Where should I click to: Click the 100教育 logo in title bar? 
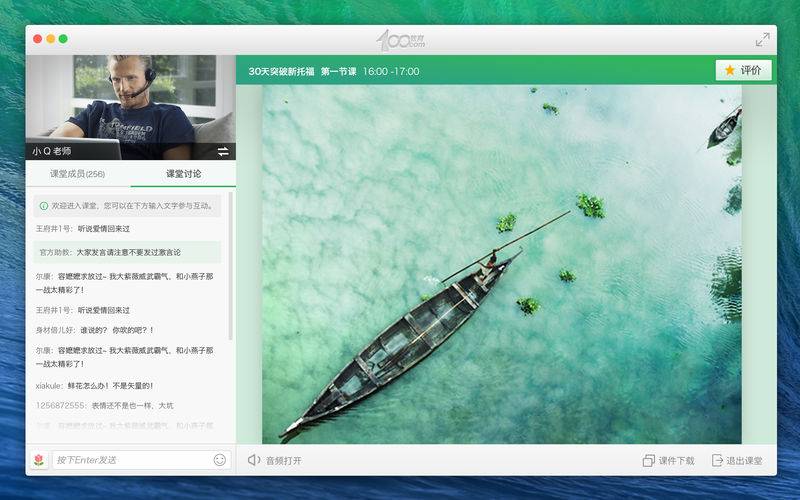401,40
